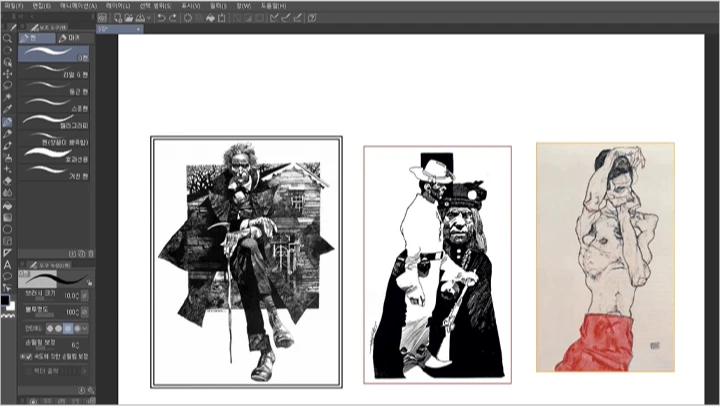Viewport: 720px width, 406px height.
Task: Open the Window (창) menu
Action: 243,6
